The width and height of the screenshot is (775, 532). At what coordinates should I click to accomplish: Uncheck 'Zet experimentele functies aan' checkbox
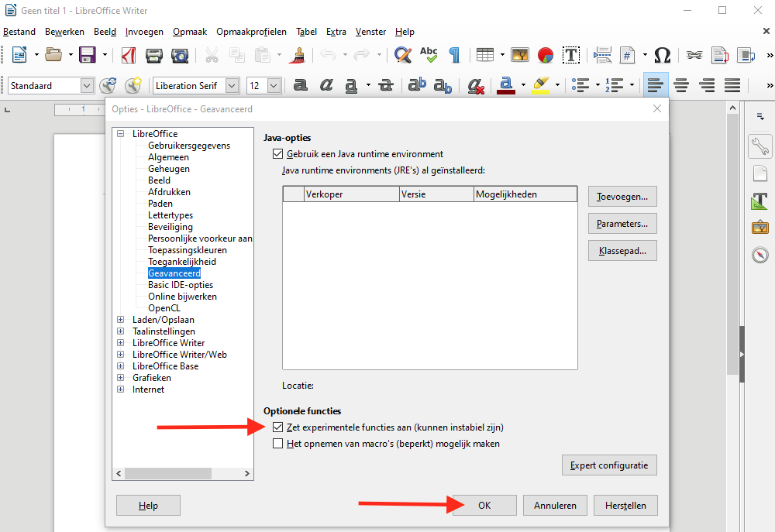pyautogui.click(x=278, y=427)
